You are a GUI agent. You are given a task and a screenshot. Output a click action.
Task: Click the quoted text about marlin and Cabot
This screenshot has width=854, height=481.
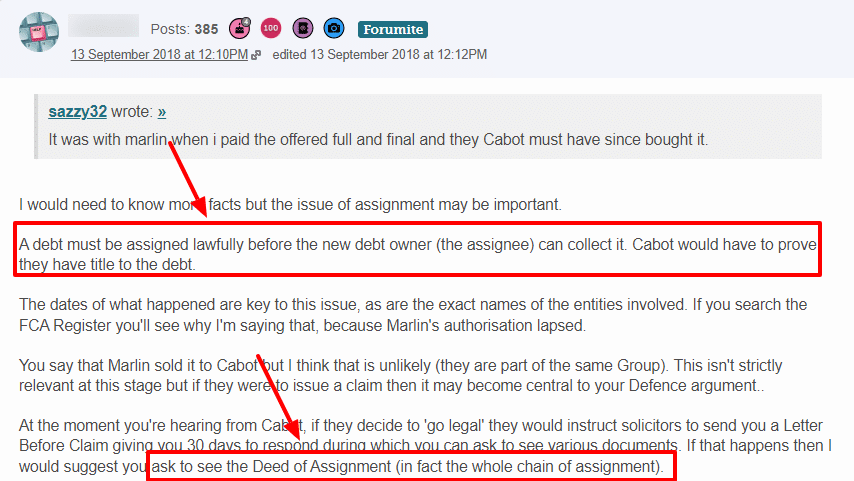click(378, 139)
